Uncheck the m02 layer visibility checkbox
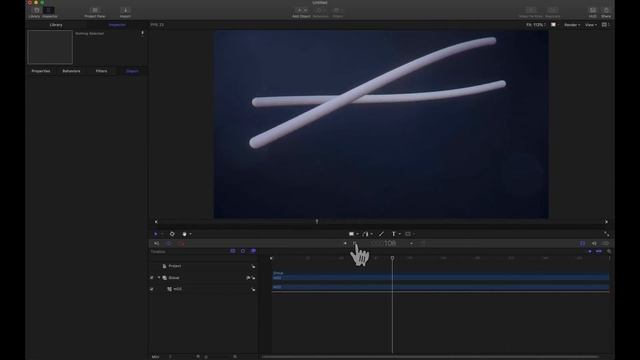This screenshot has width=640, height=360. tap(152, 289)
